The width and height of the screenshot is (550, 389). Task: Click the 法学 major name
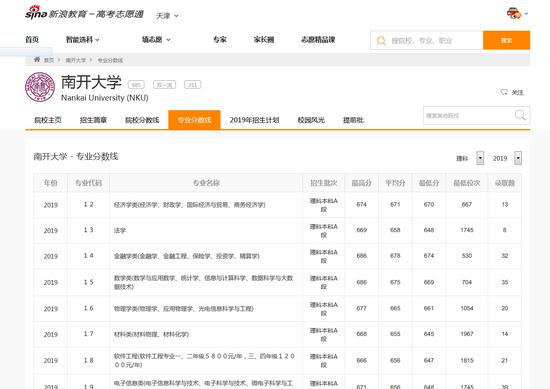(x=120, y=230)
